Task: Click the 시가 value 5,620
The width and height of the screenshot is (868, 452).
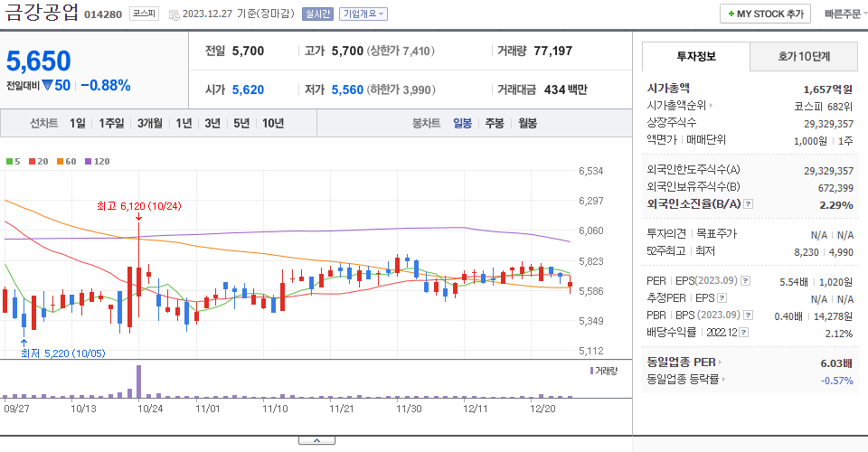Action: pos(248,89)
